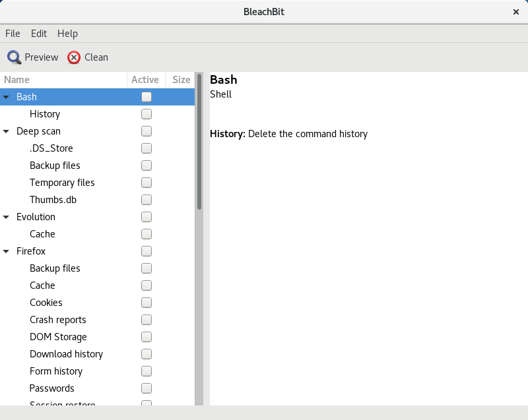Viewport: 528px width, 420px height.
Task: Click the Size column header
Action: tap(180, 80)
